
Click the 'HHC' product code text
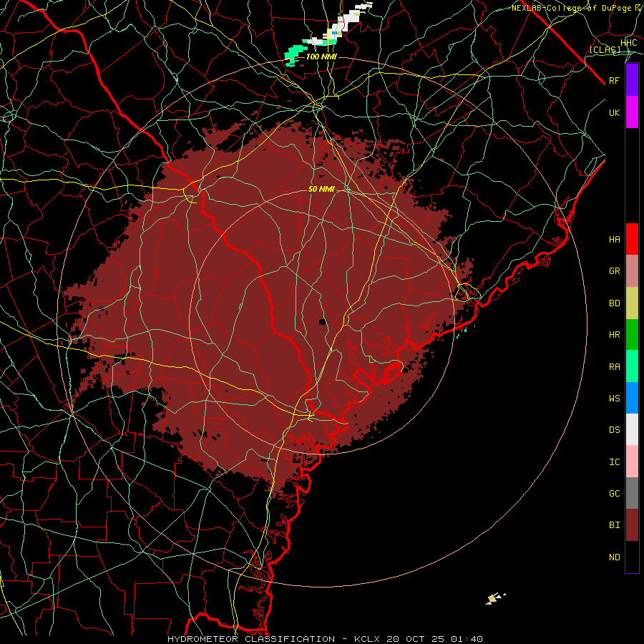[x=628, y=43]
